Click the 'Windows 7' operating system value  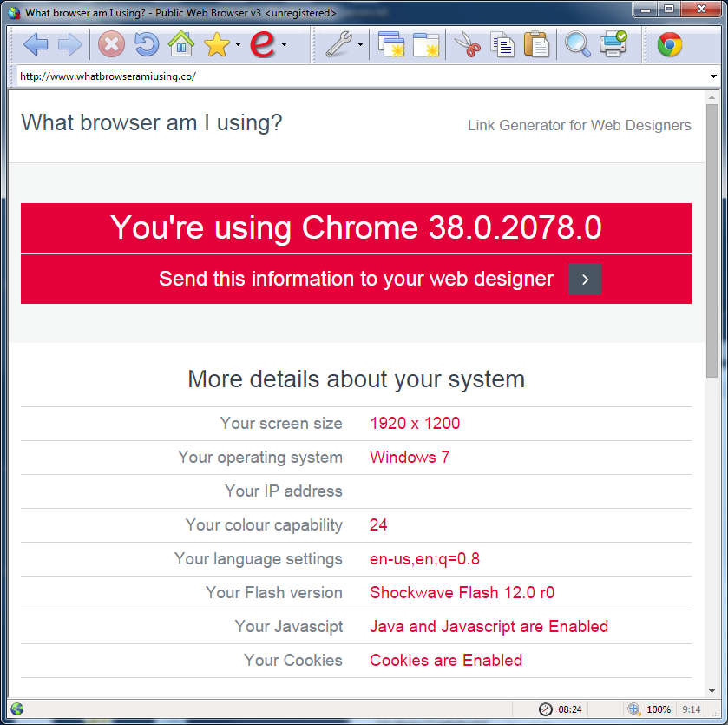[x=410, y=457]
